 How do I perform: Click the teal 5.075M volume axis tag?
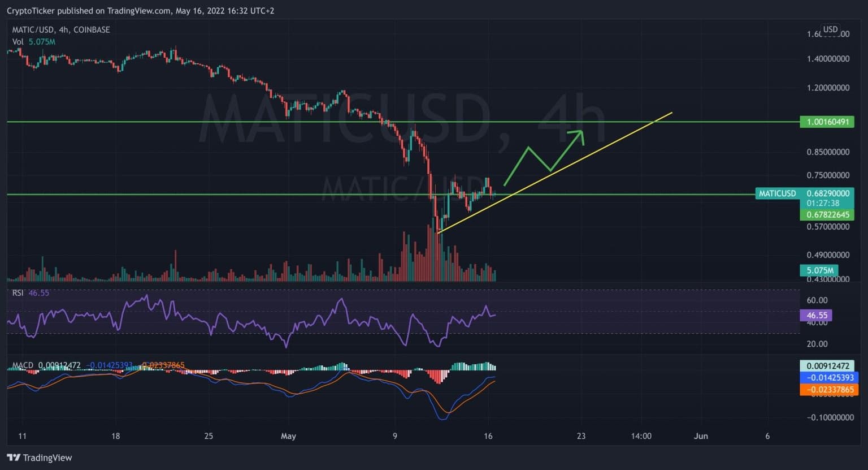(818, 270)
